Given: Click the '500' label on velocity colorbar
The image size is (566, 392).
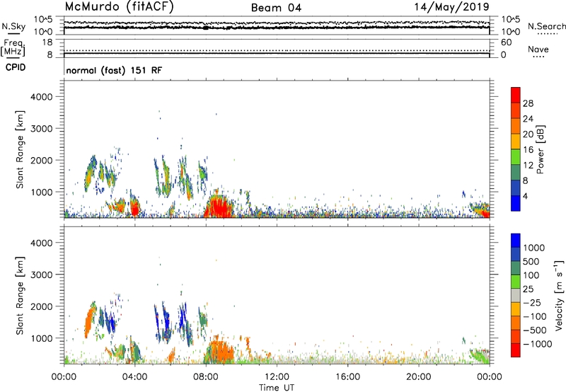Looking at the screenshot, I should (x=531, y=262).
